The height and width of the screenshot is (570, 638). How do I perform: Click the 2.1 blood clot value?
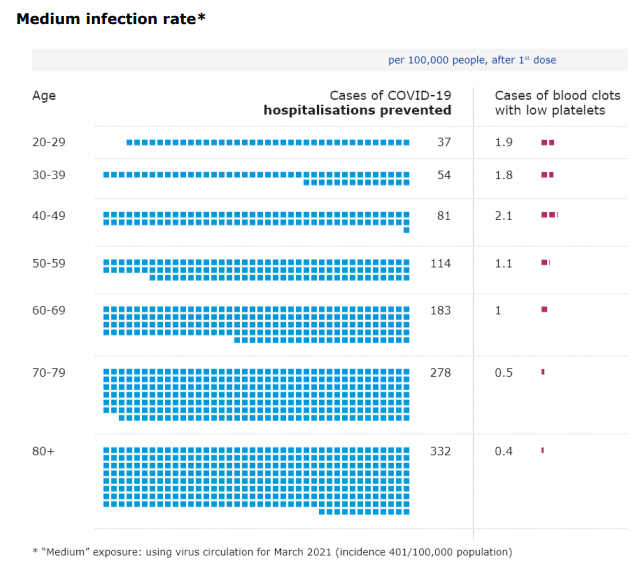[504, 216]
